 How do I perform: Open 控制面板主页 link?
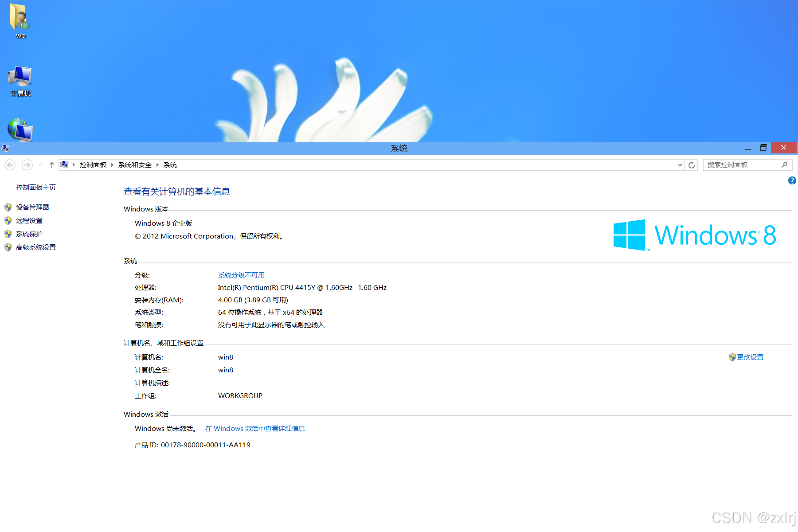coord(36,188)
